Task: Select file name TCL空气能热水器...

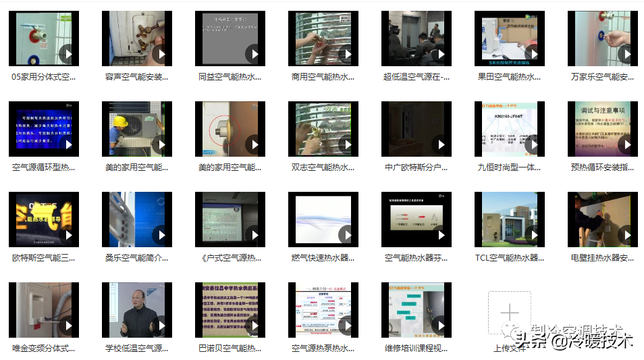Action: point(510,257)
